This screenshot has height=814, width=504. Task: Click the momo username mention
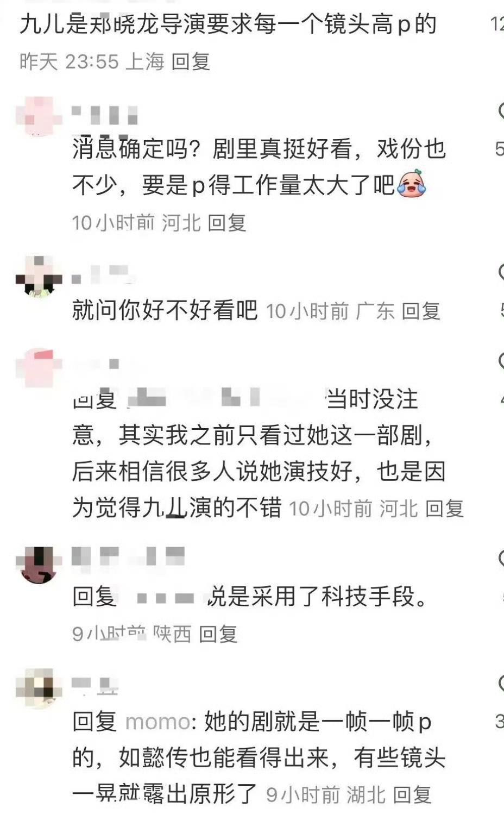[x=157, y=722]
